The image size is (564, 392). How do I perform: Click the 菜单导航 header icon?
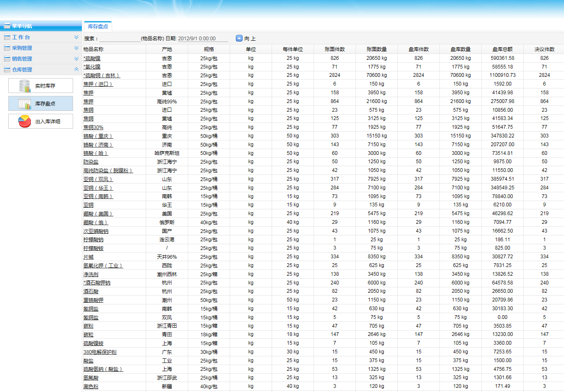click(x=7, y=26)
